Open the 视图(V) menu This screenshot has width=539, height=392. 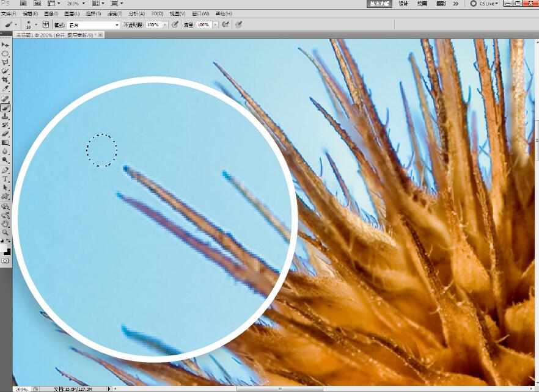177,14
